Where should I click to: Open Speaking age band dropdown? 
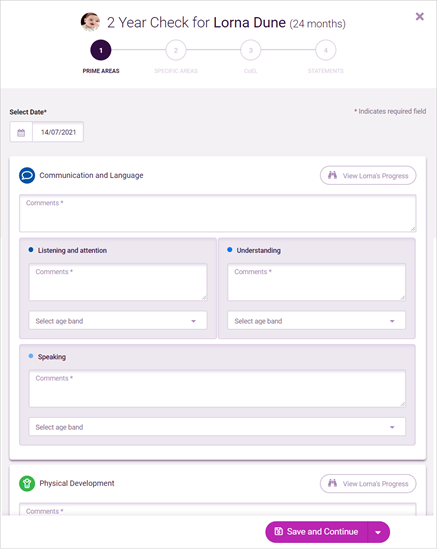(x=217, y=426)
